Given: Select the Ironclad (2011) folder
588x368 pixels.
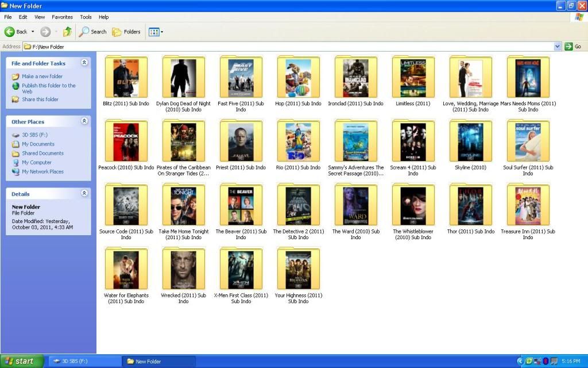Looking at the screenshot, I should point(355,81).
